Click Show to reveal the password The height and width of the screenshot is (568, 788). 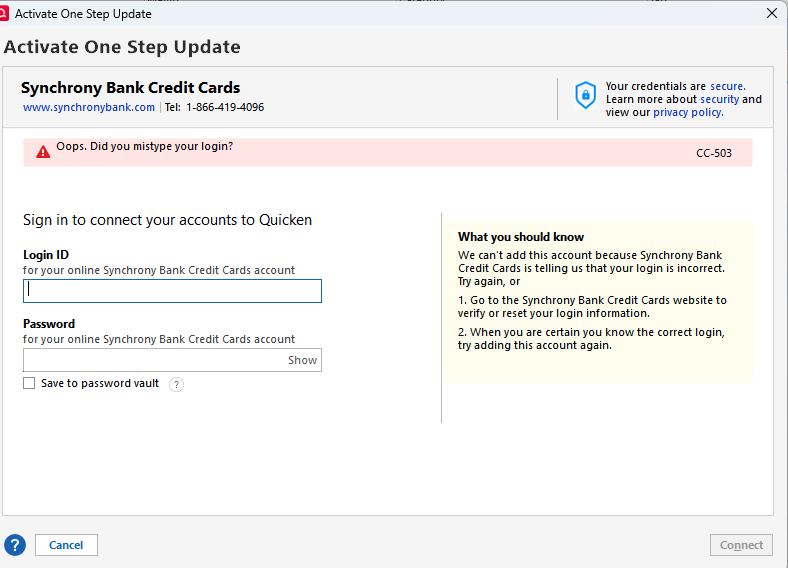click(x=303, y=360)
